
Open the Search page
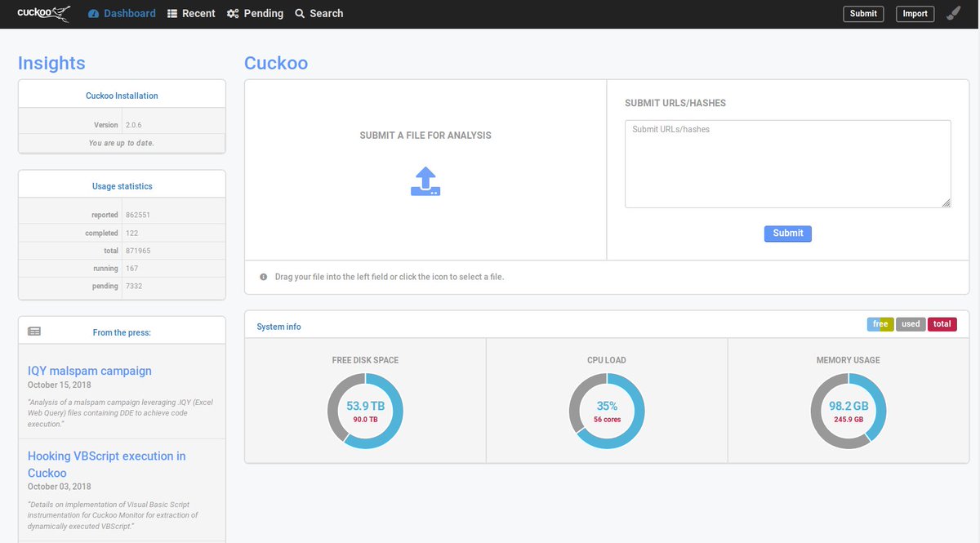pyautogui.click(x=319, y=13)
